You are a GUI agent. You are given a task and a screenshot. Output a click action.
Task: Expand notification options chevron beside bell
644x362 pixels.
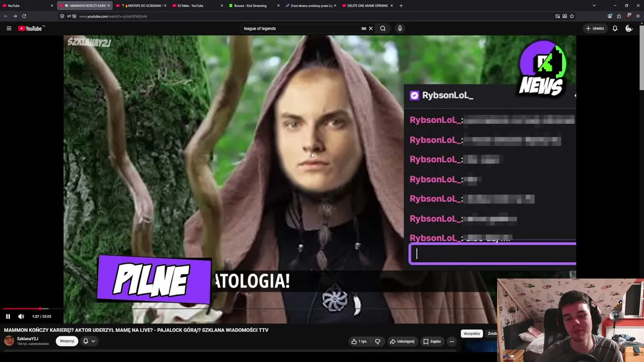tap(93, 341)
